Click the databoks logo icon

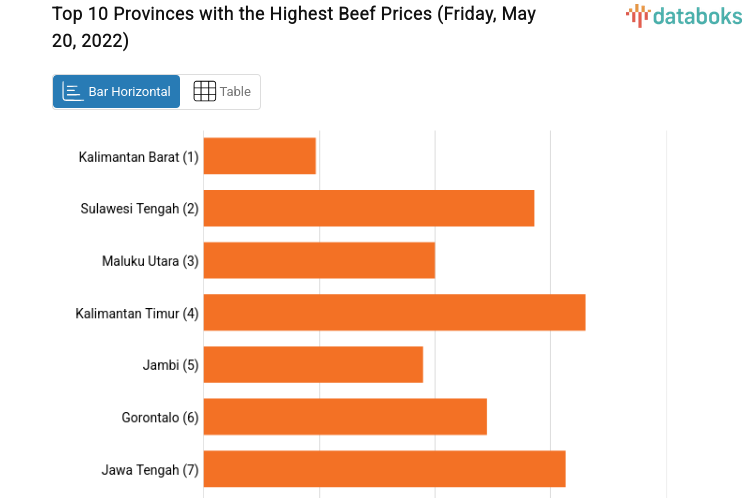pos(638,15)
